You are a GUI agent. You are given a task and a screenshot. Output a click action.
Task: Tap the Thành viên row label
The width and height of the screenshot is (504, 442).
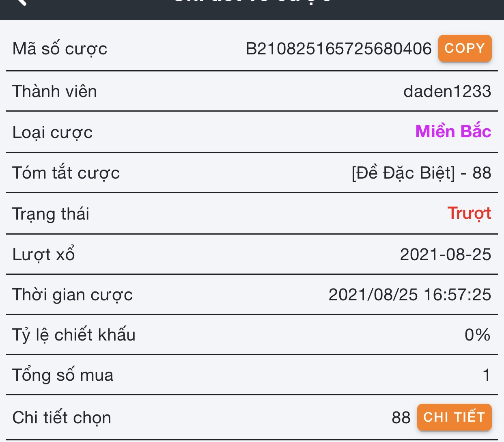(x=54, y=91)
